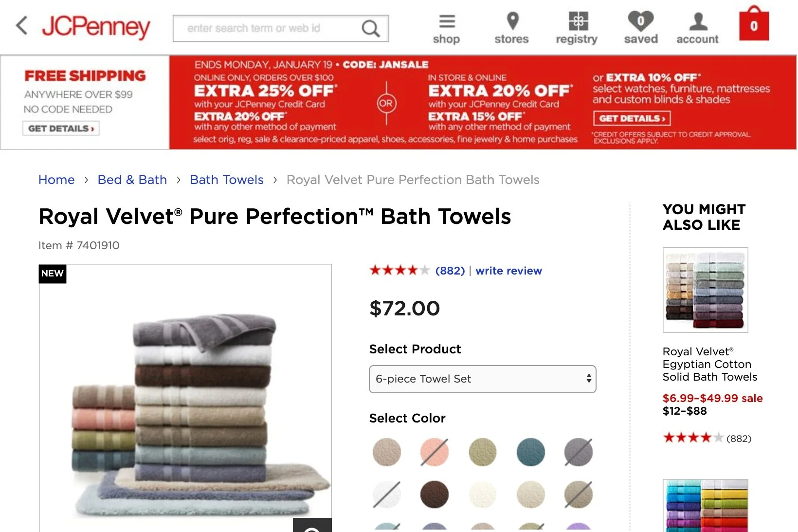Click the write review link

pos(508,271)
